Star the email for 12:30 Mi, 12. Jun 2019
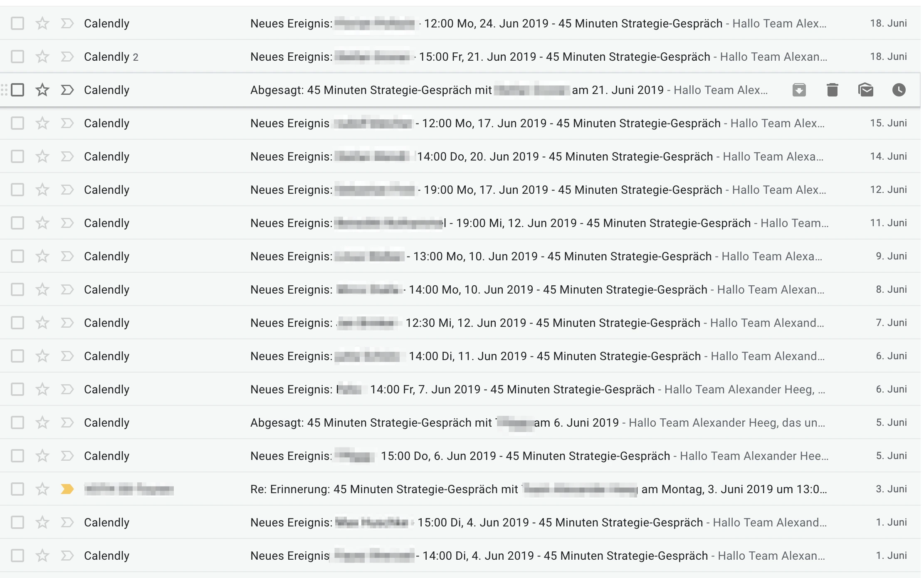This screenshot has width=924, height=578. tap(42, 323)
